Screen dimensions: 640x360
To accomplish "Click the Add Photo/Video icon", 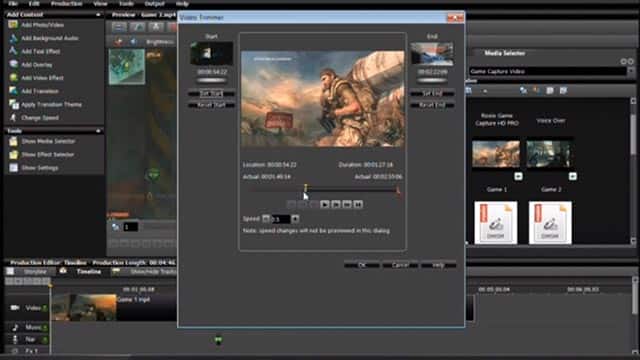I will (x=13, y=24).
